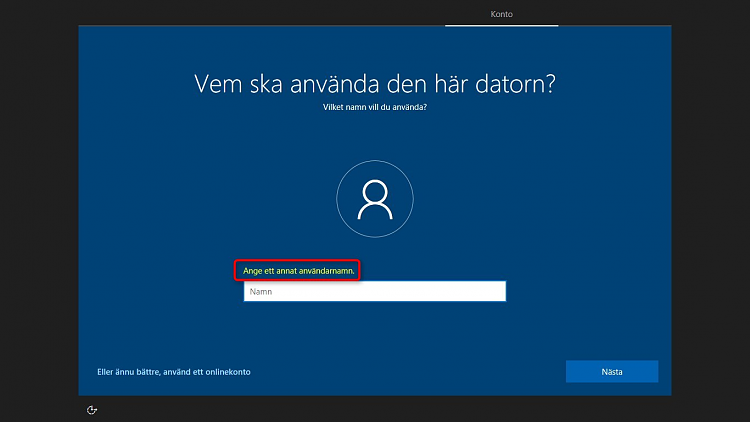Click the user avatar circle icon
750x422 pixels.
pyautogui.click(x=375, y=199)
